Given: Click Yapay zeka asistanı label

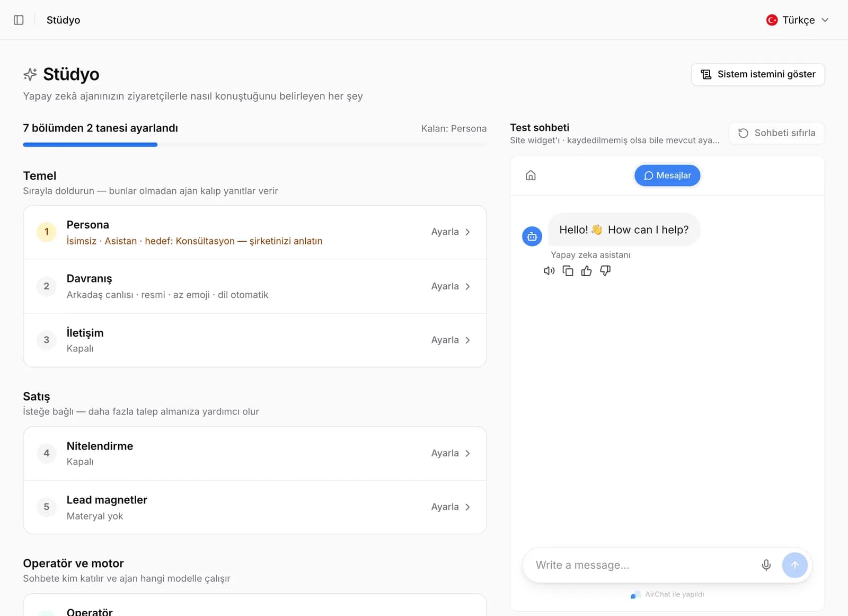Looking at the screenshot, I should click(590, 255).
